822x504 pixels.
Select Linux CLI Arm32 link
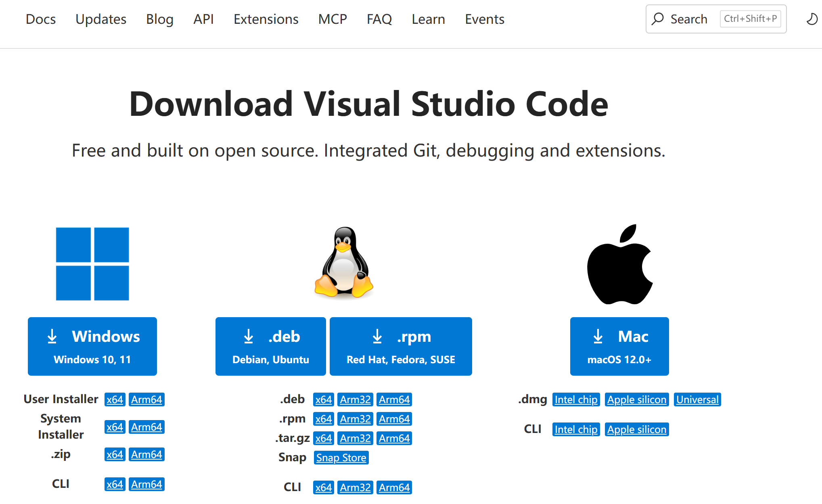point(355,487)
